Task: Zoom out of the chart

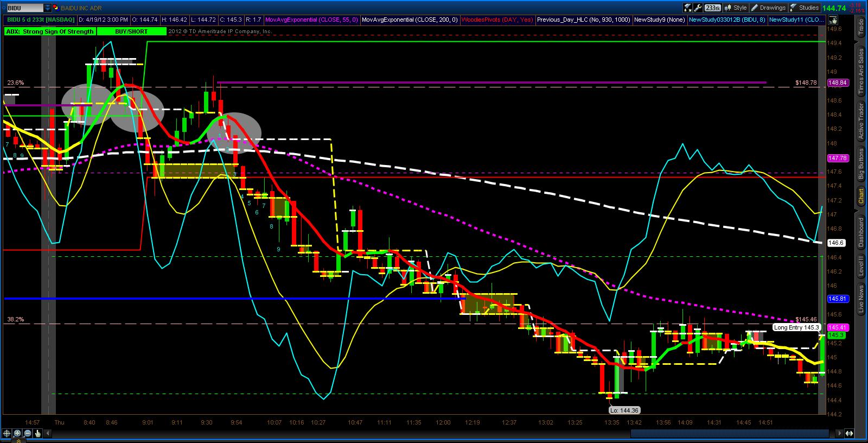Action: tap(28, 433)
